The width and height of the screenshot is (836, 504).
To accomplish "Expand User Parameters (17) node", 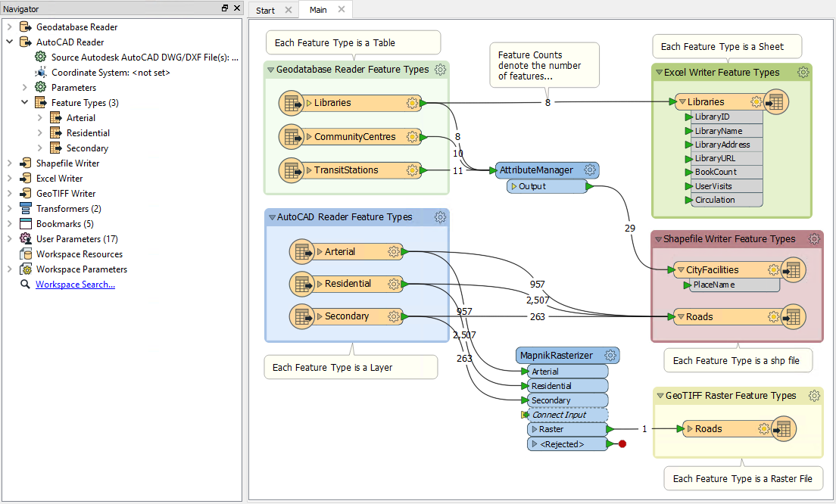I will (x=10, y=238).
